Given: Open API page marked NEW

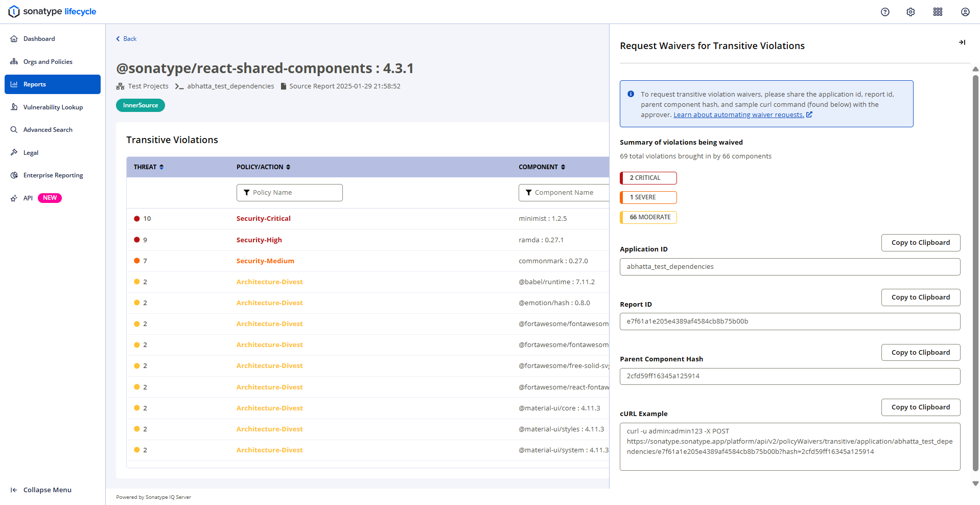Looking at the screenshot, I should pyautogui.click(x=53, y=198).
